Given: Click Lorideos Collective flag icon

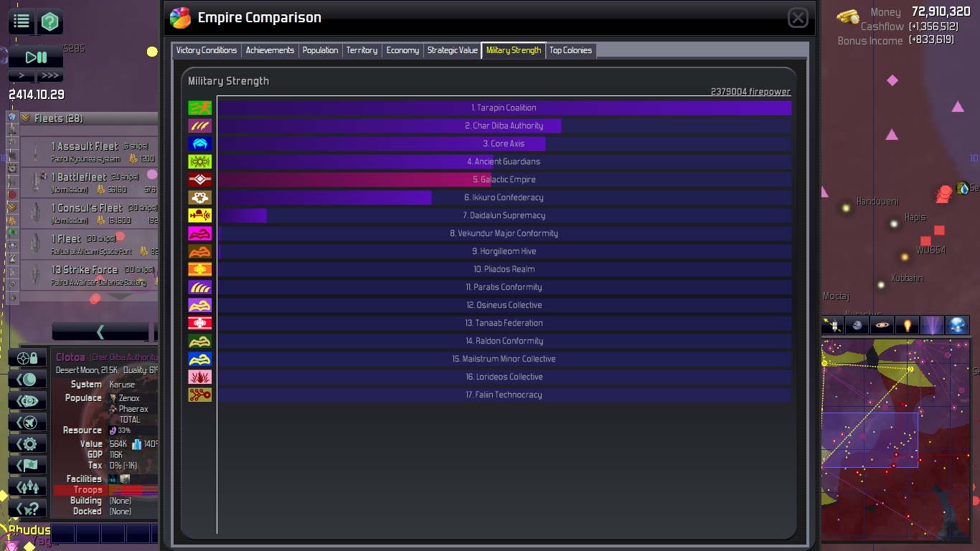Looking at the screenshot, I should point(199,377).
